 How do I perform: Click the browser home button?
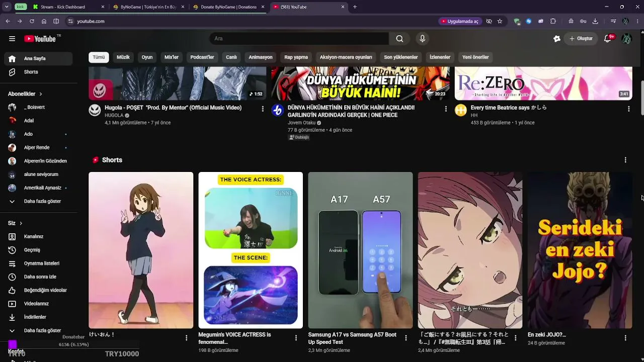pyautogui.click(x=44, y=21)
